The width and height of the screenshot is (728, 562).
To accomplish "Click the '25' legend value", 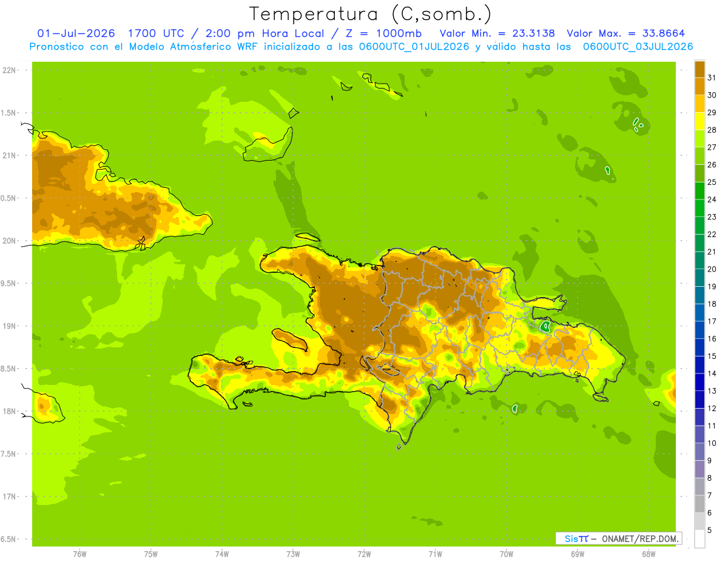I will pos(712,182).
